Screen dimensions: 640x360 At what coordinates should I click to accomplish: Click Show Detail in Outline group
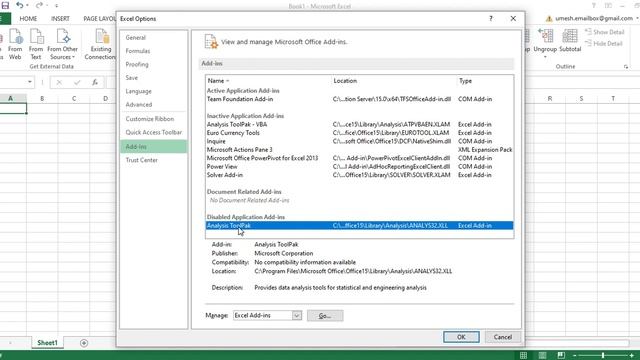pyautogui.click(x=604, y=32)
